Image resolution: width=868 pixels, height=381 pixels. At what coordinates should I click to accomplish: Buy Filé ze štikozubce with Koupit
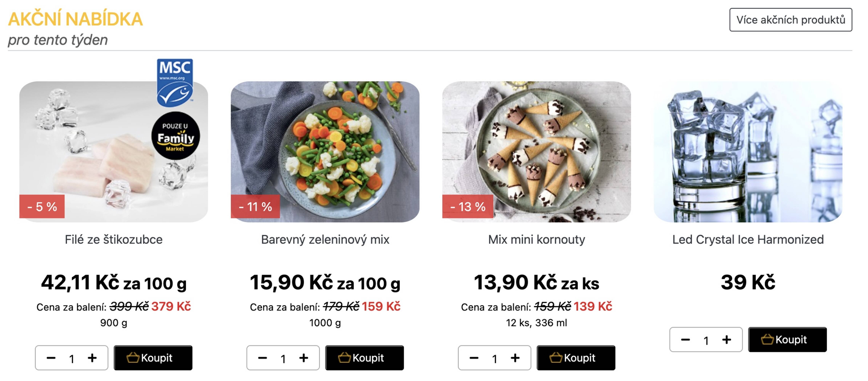coord(153,358)
